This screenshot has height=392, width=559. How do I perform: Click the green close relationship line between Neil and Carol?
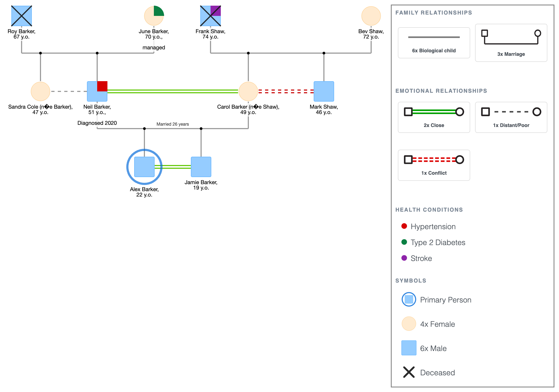173,91
